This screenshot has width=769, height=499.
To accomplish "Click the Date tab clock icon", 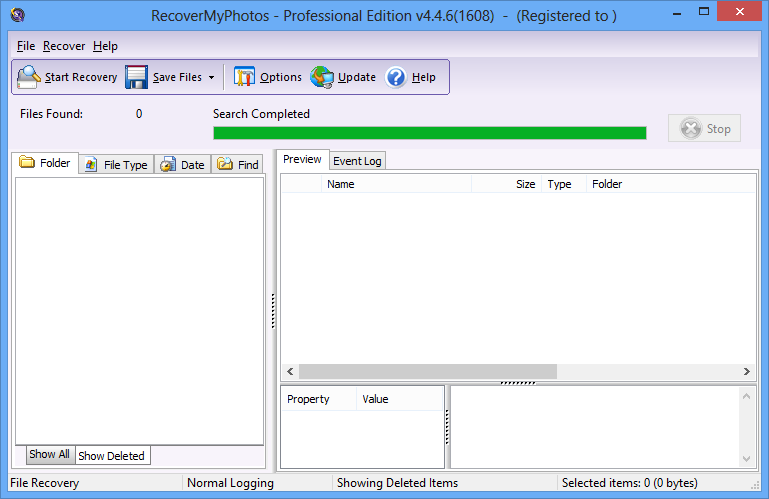I will (x=168, y=165).
